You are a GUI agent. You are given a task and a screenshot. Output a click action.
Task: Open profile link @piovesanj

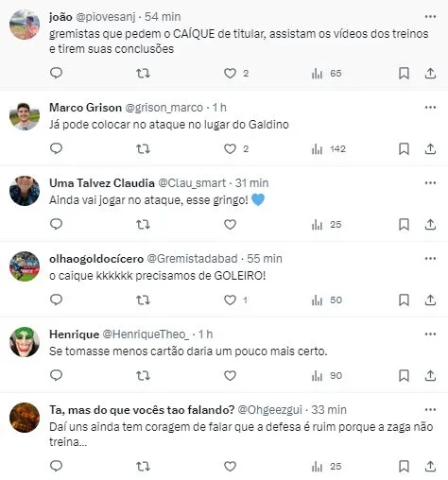pyautogui.click(x=106, y=17)
